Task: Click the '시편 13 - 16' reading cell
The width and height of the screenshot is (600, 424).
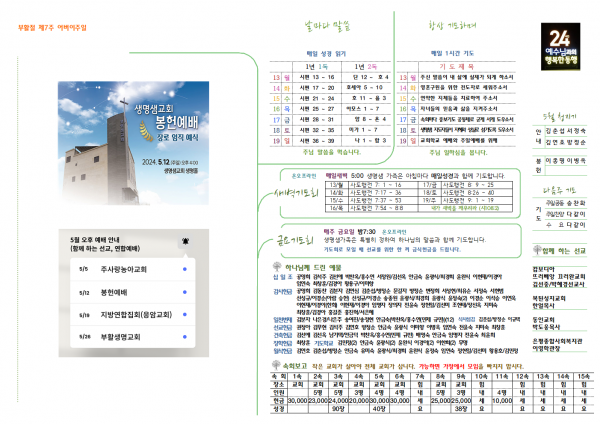Action: point(317,77)
